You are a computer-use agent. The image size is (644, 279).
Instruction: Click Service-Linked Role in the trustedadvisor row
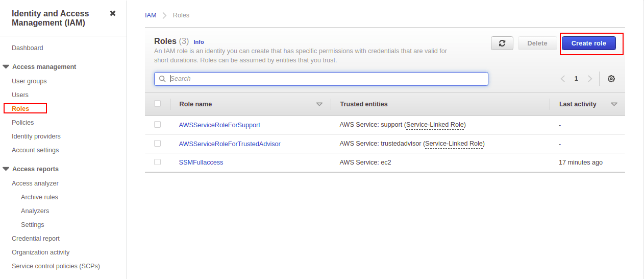pyautogui.click(x=454, y=144)
